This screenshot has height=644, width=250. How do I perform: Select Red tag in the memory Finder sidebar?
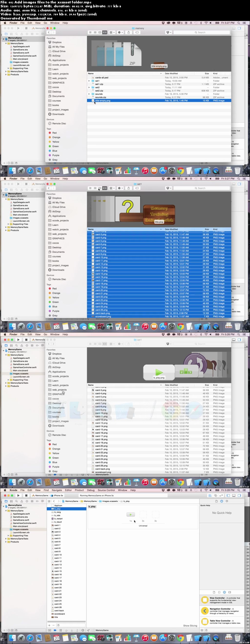click(54, 133)
